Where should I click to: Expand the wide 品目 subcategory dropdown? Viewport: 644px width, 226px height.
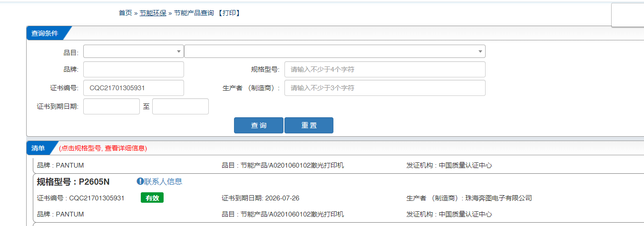pos(335,51)
